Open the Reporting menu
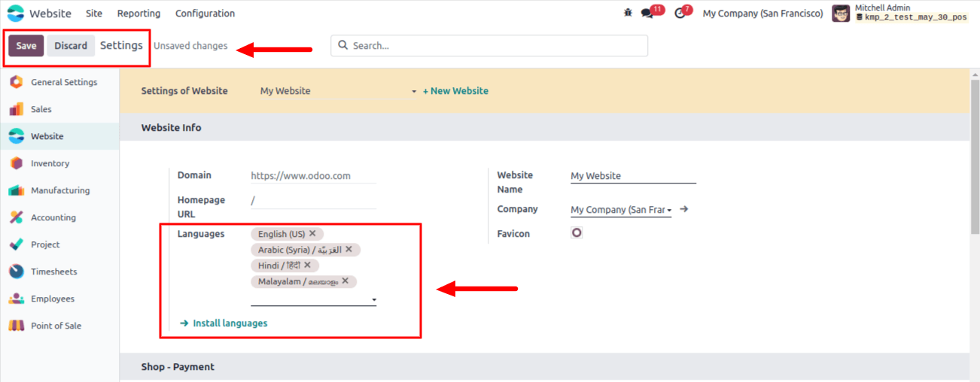This screenshot has width=980, height=382. pos(139,14)
